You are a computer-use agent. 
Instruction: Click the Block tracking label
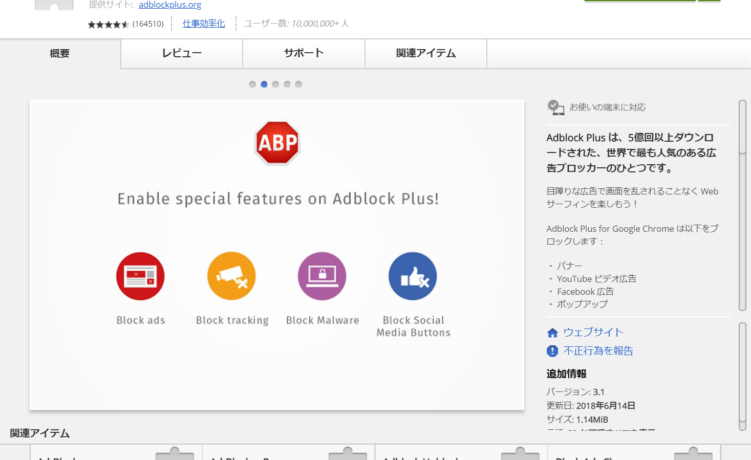(232, 320)
